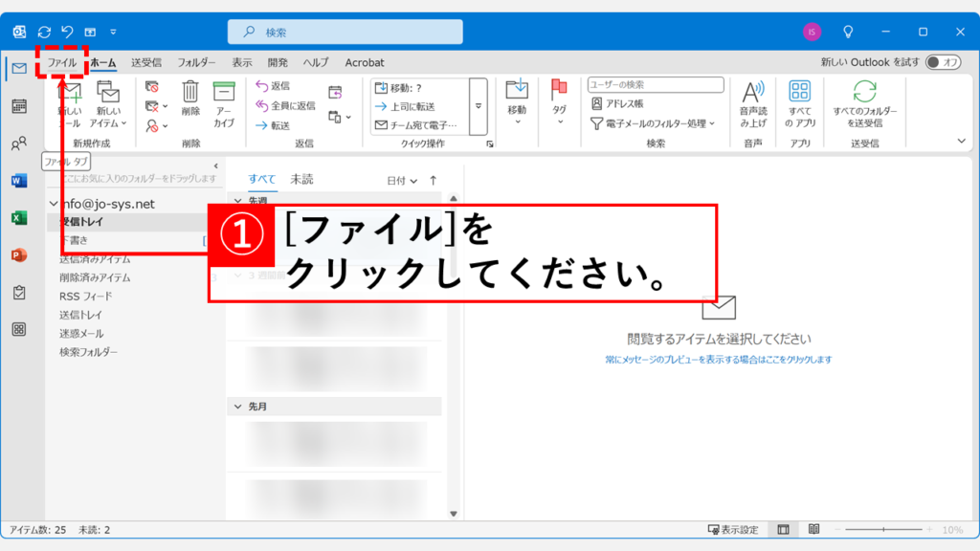This screenshot has height=551, width=980.
Task: Click the reply-with-meeting icon
Action: [x=335, y=93]
